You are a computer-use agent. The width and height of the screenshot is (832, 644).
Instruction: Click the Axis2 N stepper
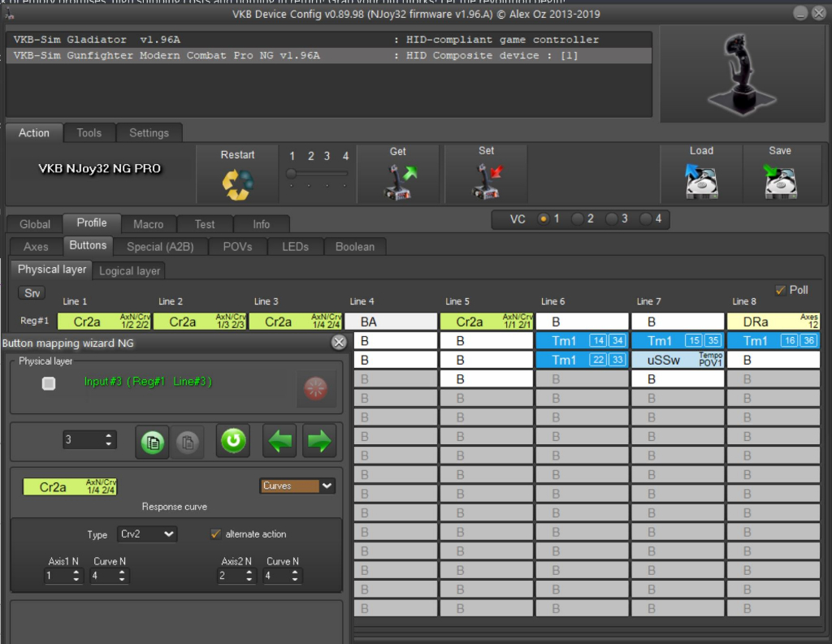point(236,576)
